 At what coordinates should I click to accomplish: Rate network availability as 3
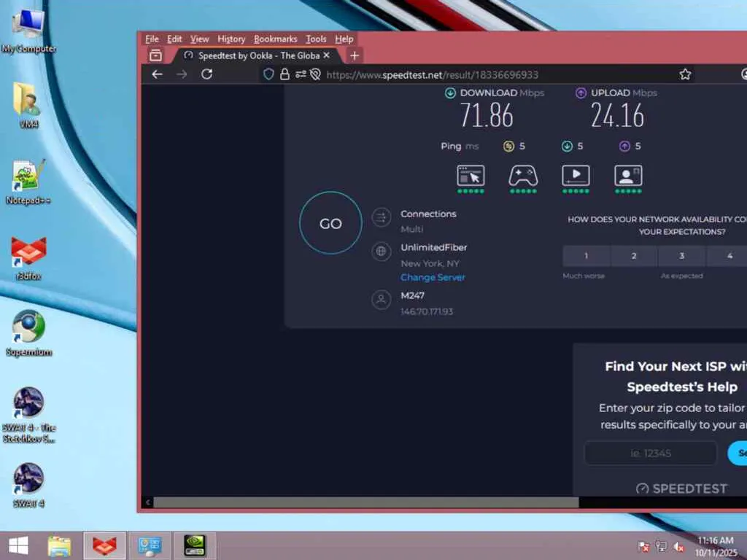[682, 256]
